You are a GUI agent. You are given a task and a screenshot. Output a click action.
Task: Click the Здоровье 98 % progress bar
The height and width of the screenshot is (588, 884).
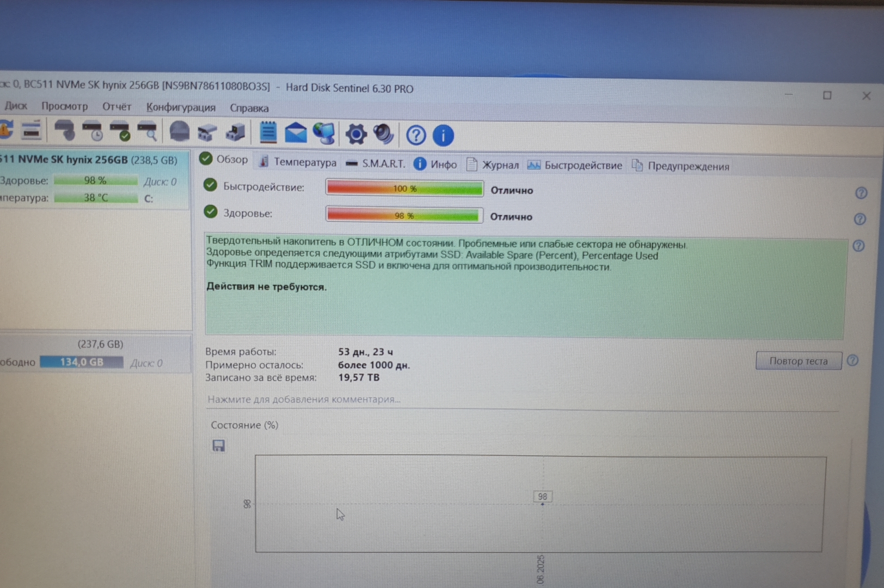click(404, 215)
